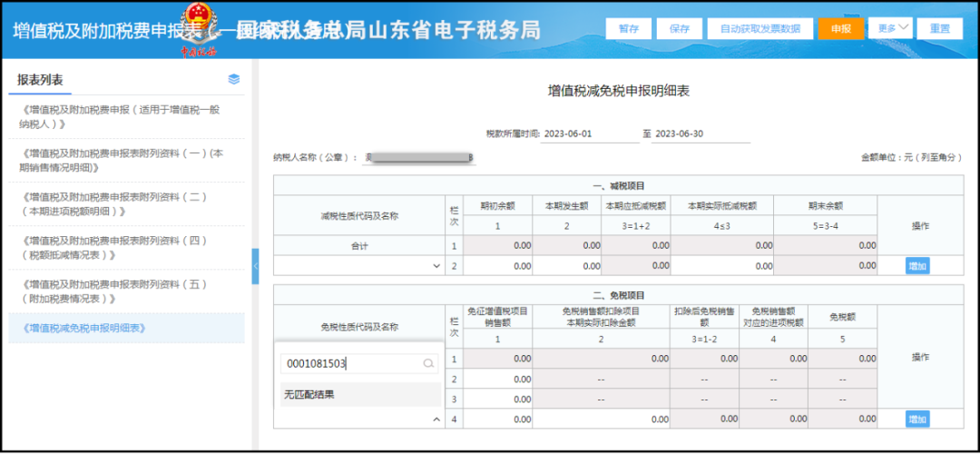Click 本期实际扣除金额 cell in 免税 row 4
Viewport: 980px width, 454px height.
tap(601, 419)
